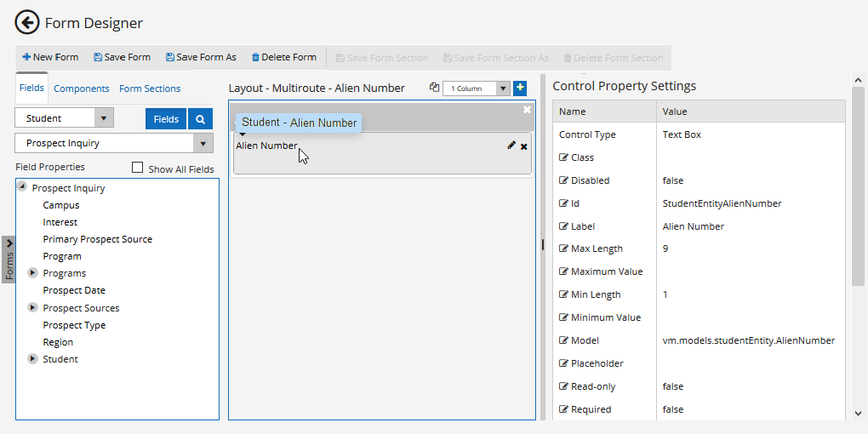The width and height of the screenshot is (868, 434).
Task: Click the blue plus button beside column selector
Action: coord(520,88)
